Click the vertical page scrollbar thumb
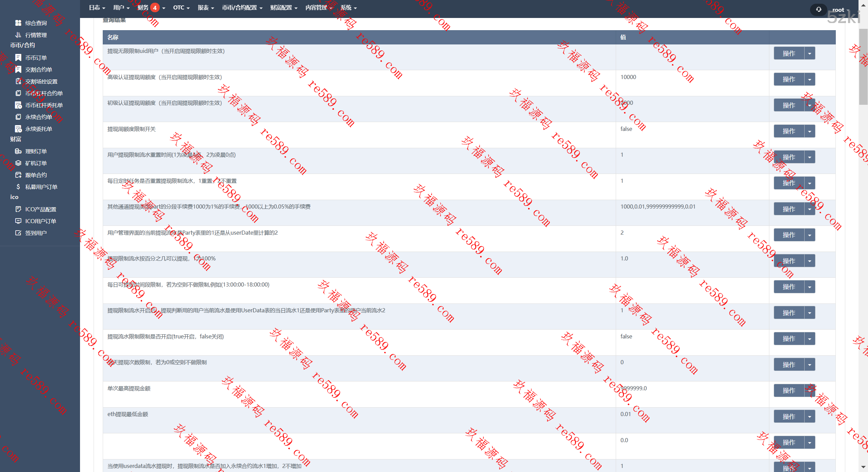Image resolution: width=868 pixels, height=472 pixels. pos(863,66)
